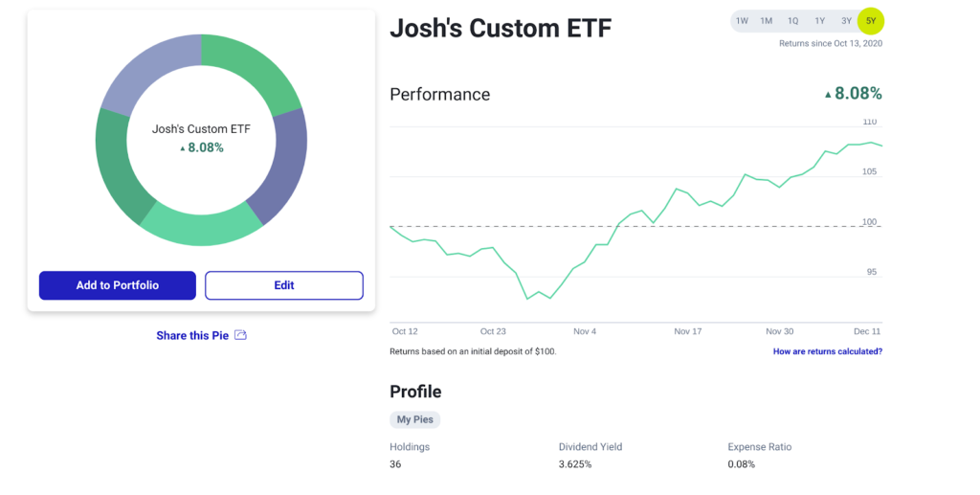Click the up-arrow icon in donut center
The height and width of the screenshot is (495, 980).
182,148
